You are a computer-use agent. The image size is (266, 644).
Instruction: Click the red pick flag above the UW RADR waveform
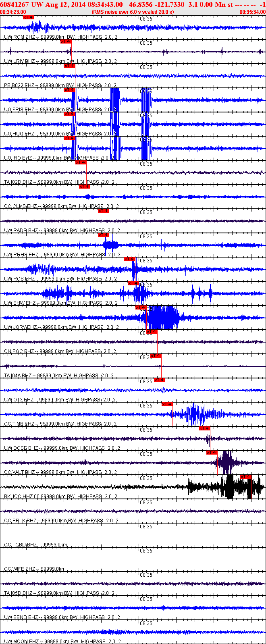104,211
